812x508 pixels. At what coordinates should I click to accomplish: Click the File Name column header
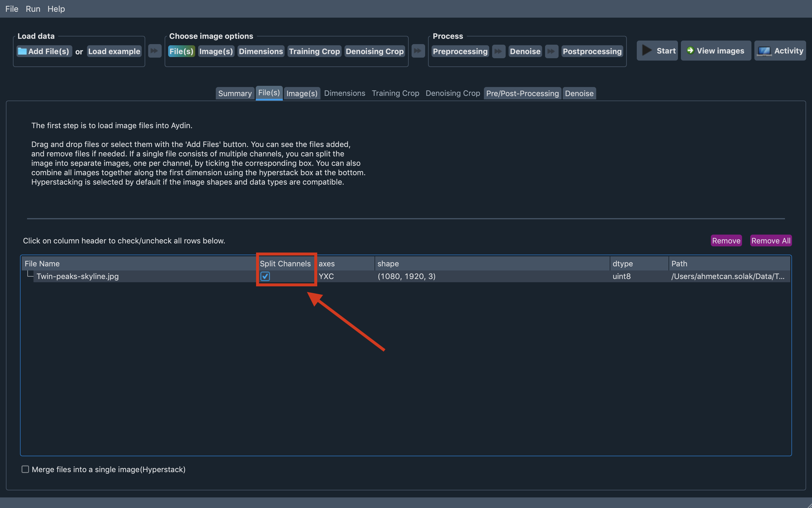coord(139,264)
